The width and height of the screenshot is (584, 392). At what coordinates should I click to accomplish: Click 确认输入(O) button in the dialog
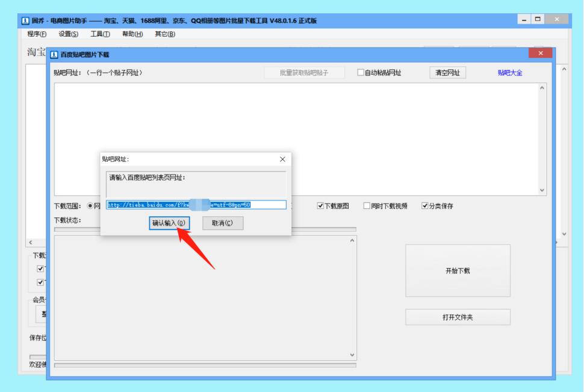(169, 223)
